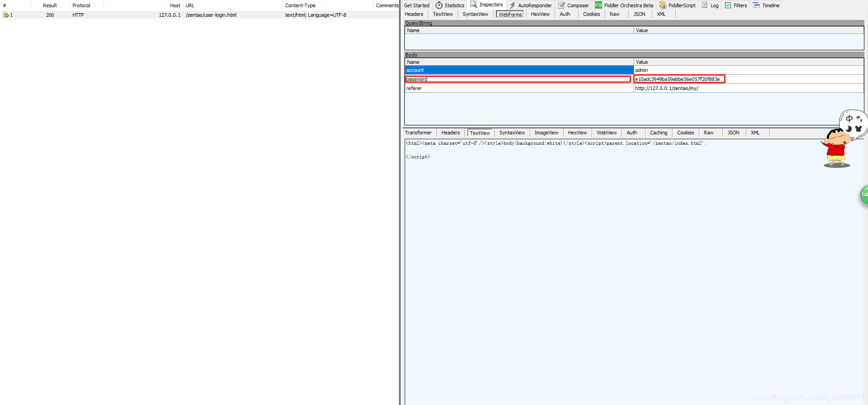Open the response Raw tab
Screen dimensions: 868x405
point(708,133)
